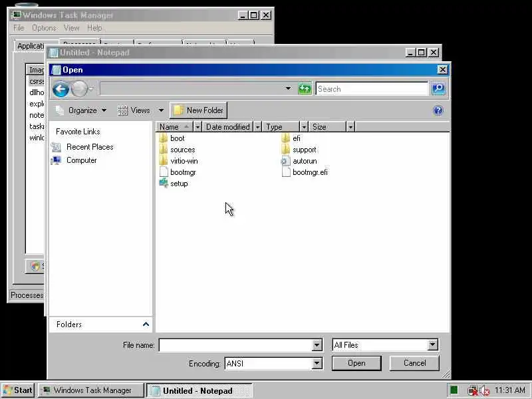Switch to Applications tab in Task Manager
The height and width of the screenshot is (399, 532).
pyautogui.click(x=31, y=46)
